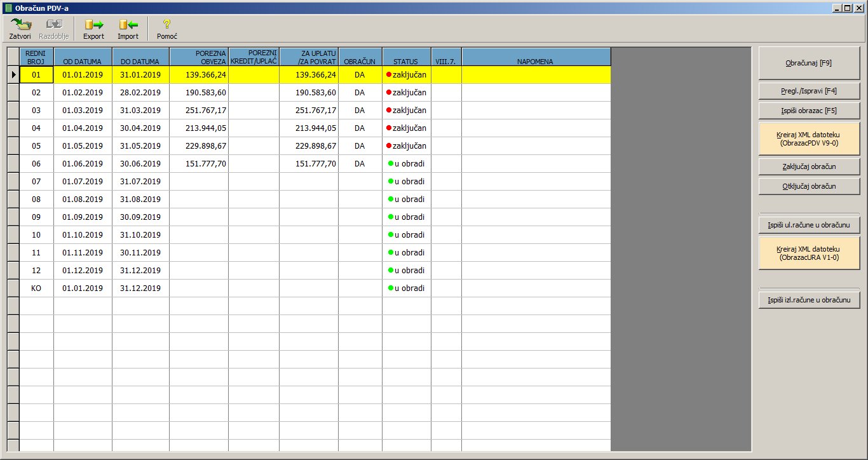The width and height of the screenshot is (868, 460).
Task: Click OD DATUMA column header
Action: [83, 57]
